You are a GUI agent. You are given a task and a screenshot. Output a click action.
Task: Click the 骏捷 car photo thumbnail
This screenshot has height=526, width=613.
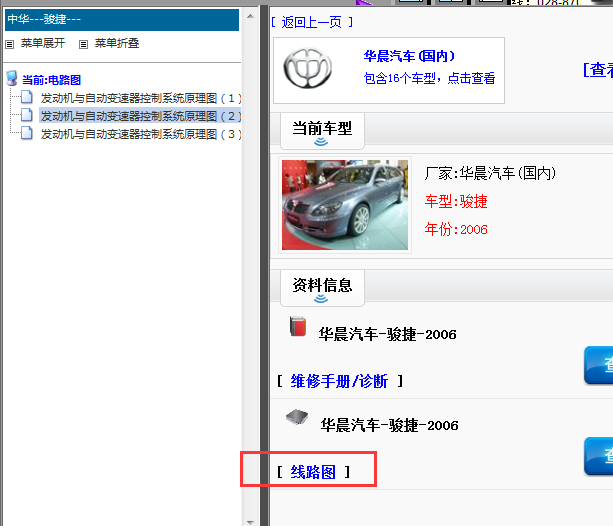[x=345, y=205]
